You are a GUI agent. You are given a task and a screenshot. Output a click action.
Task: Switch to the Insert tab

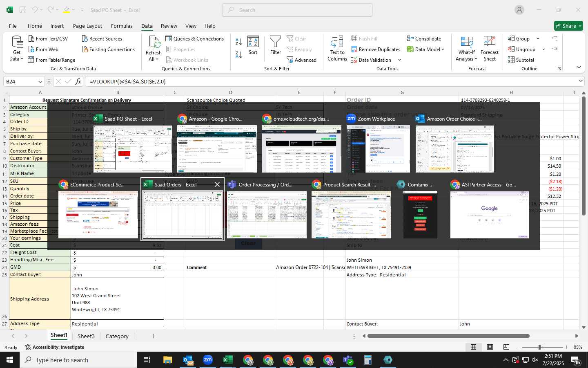[57, 26]
